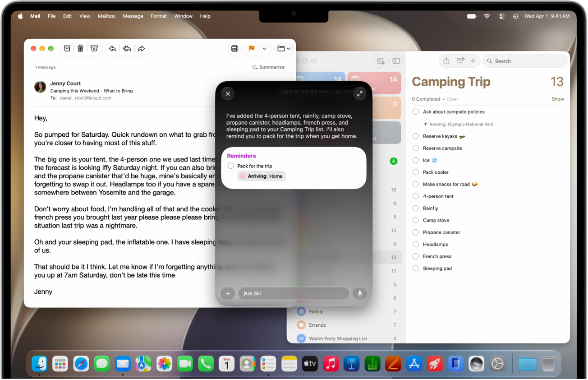Open the Window menu

[184, 16]
